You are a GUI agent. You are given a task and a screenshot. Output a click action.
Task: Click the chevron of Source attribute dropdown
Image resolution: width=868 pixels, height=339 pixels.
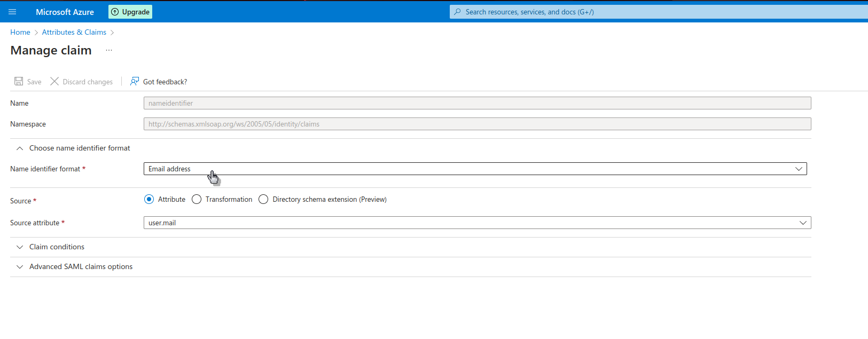pyautogui.click(x=803, y=223)
